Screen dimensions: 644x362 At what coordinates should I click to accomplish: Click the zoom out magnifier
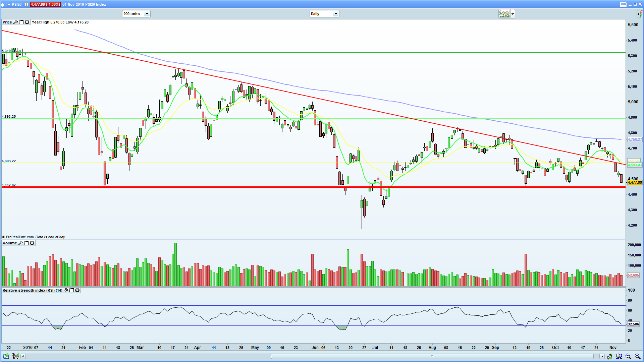(628, 356)
